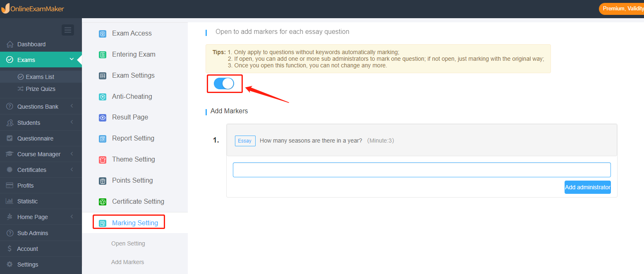Click the Theme Setting shirt icon
The height and width of the screenshot is (274, 644).
click(x=103, y=160)
